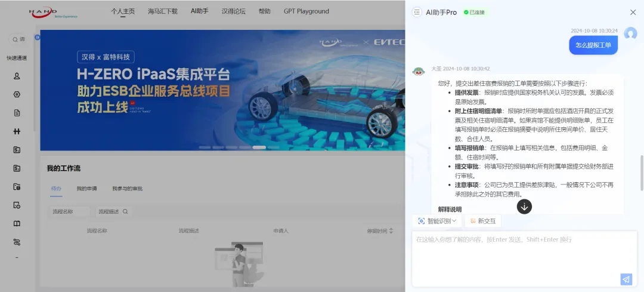
Task: Click the empty-state illustration in workflow table
Action: point(239,264)
